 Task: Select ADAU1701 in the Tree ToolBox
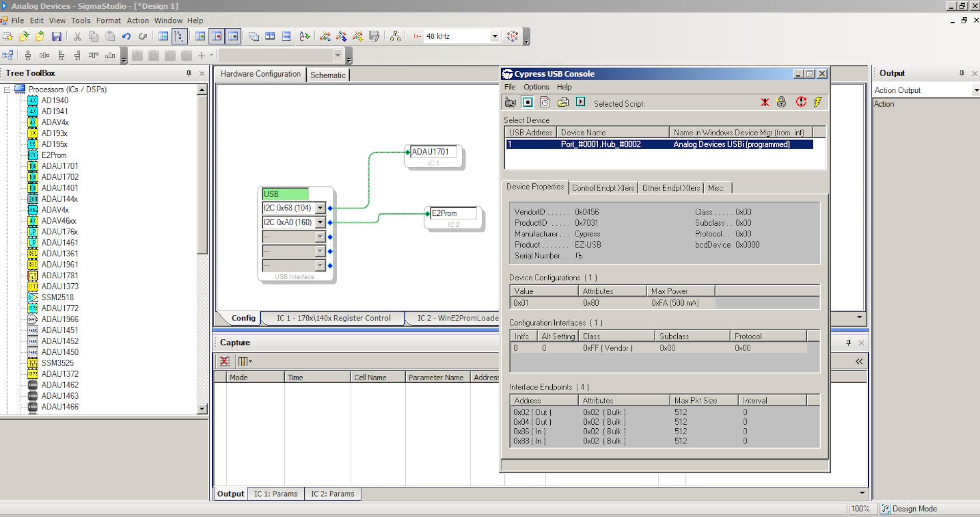click(x=60, y=166)
